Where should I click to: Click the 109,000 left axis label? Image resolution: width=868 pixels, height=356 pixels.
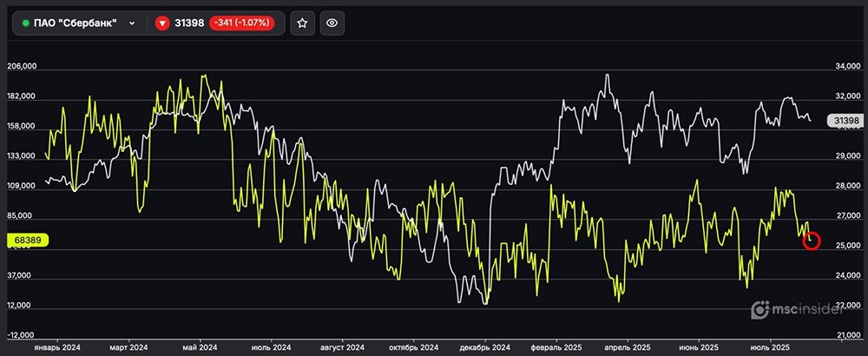pyautogui.click(x=22, y=186)
